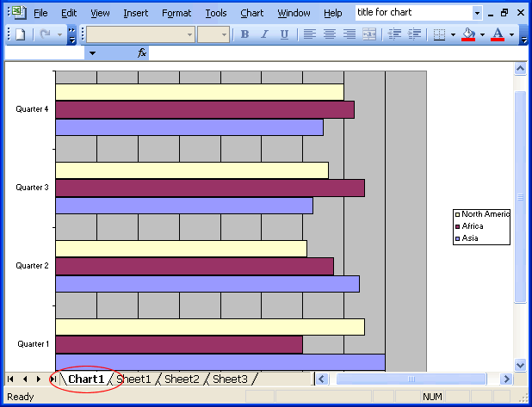Switch to the Sheet3 tab
Screen dimensions: 532x407
pos(230,379)
